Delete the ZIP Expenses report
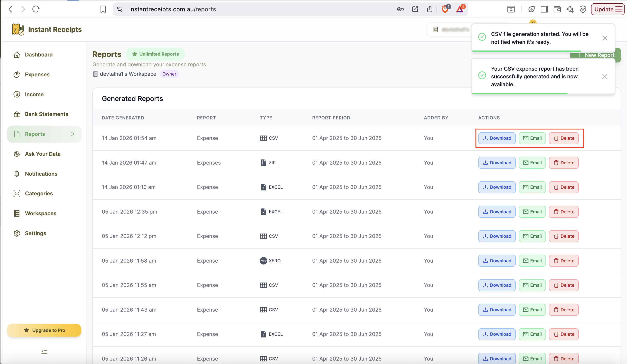The image size is (627, 364). click(564, 163)
